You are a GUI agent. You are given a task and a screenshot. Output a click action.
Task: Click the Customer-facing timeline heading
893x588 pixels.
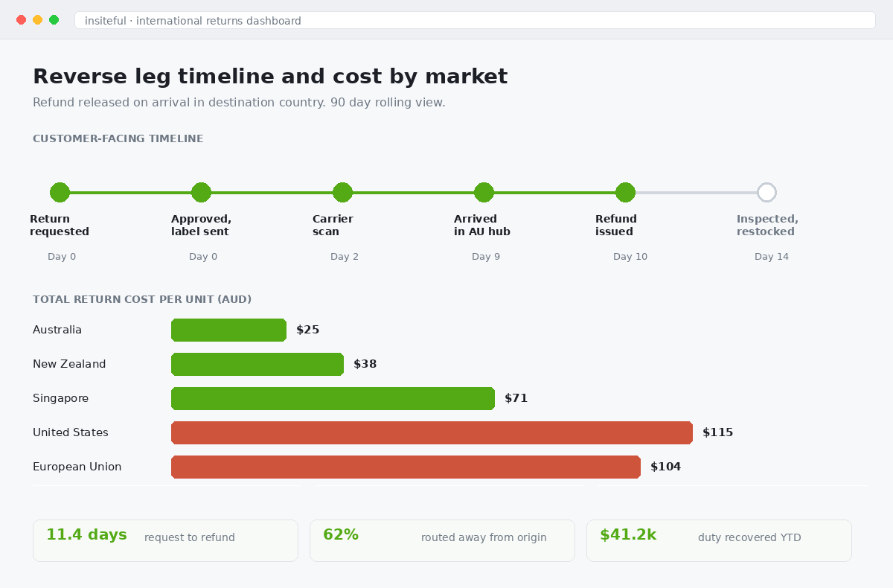coord(118,138)
